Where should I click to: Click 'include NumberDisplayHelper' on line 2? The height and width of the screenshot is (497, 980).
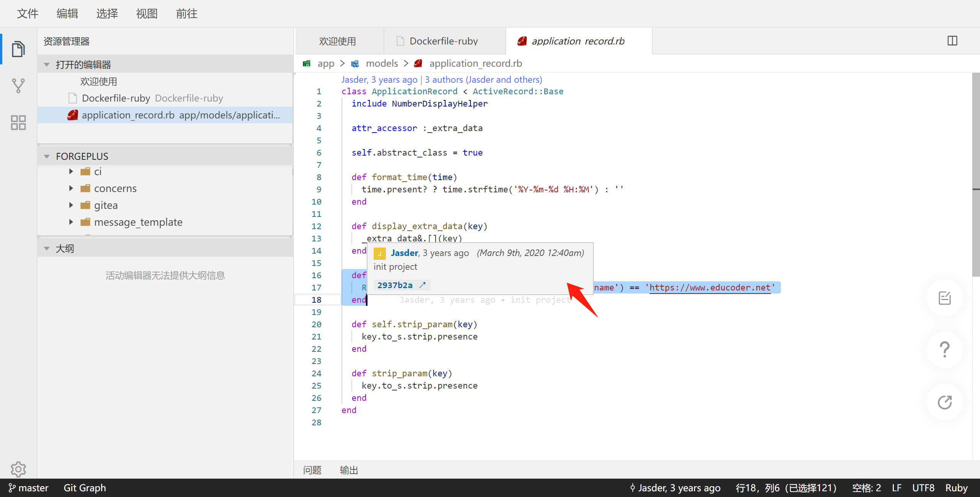420,103
